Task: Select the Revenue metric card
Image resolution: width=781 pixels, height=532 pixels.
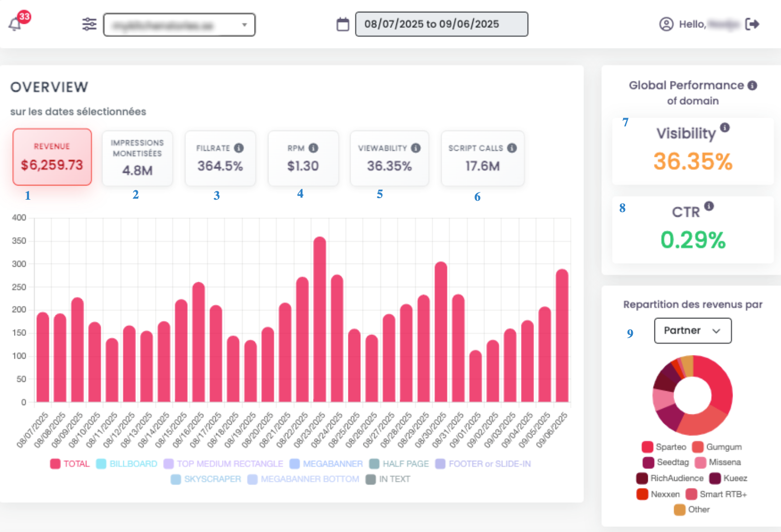Action: point(52,157)
